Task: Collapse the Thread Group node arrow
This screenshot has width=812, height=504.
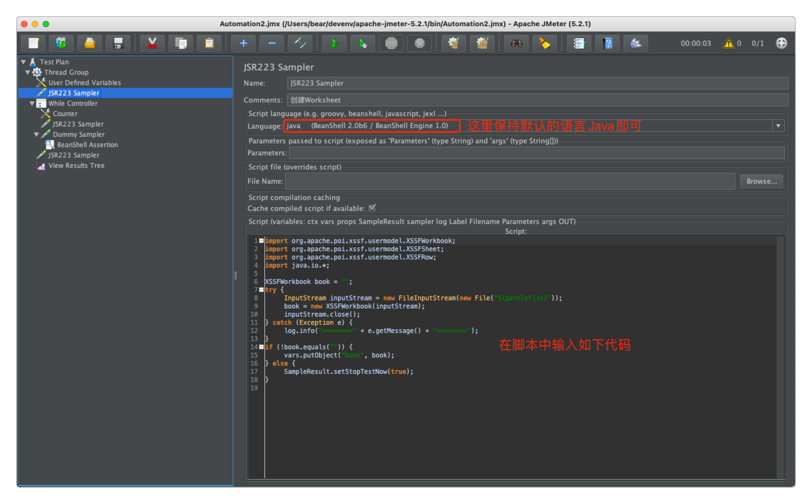Action: coord(28,72)
